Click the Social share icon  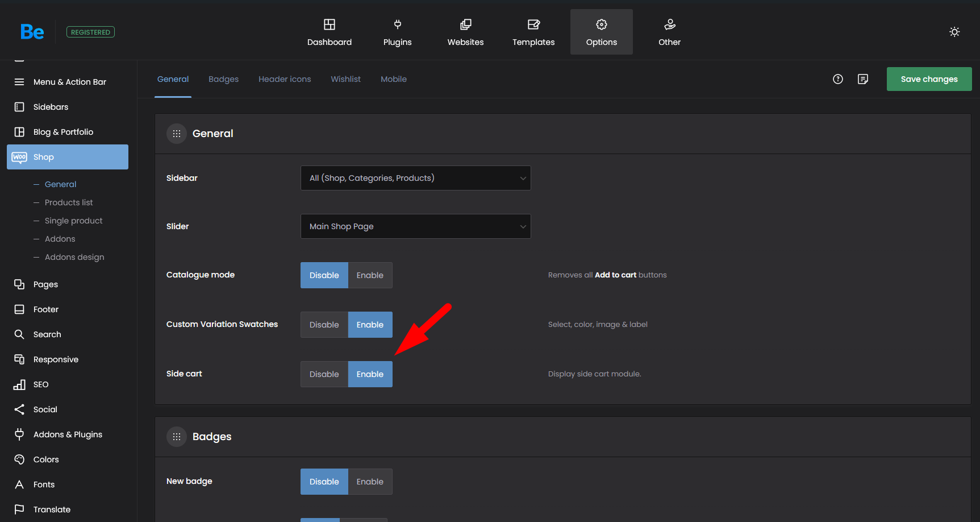(x=19, y=409)
